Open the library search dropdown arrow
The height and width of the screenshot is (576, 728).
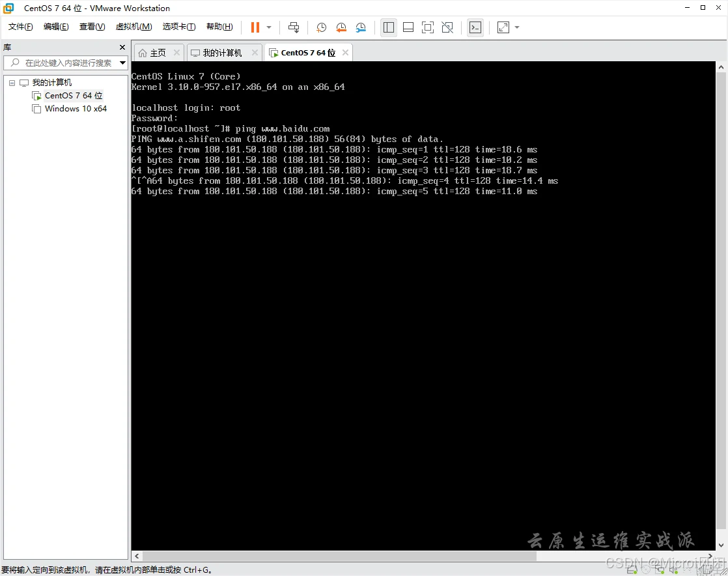(x=123, y=63)
